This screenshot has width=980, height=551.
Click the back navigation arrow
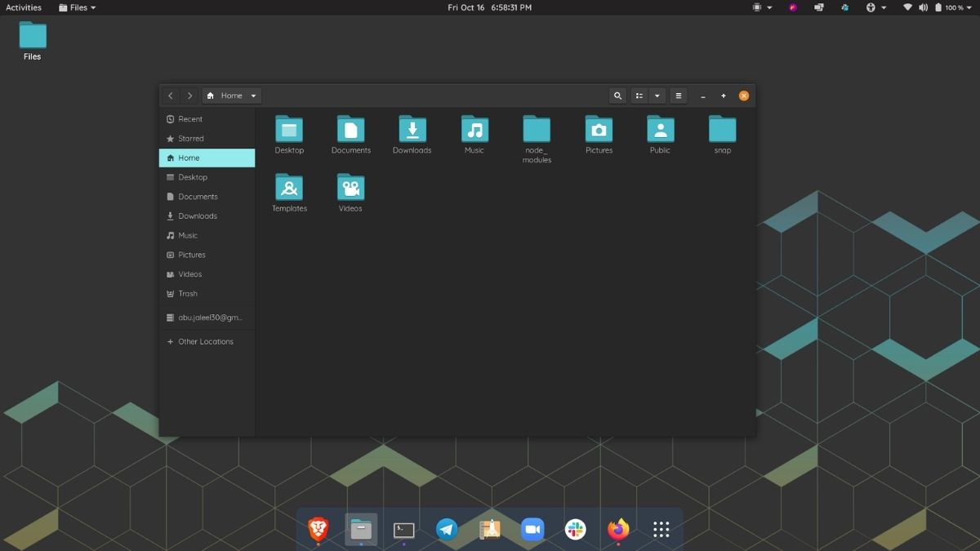point(171,96)
